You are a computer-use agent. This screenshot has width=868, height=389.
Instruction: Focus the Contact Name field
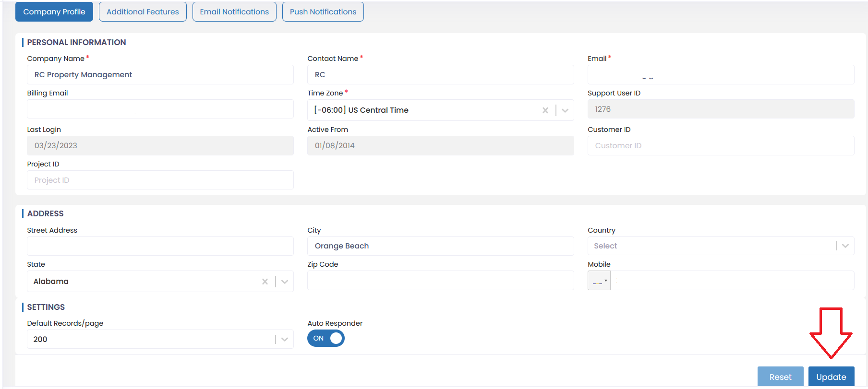(441, 75)
